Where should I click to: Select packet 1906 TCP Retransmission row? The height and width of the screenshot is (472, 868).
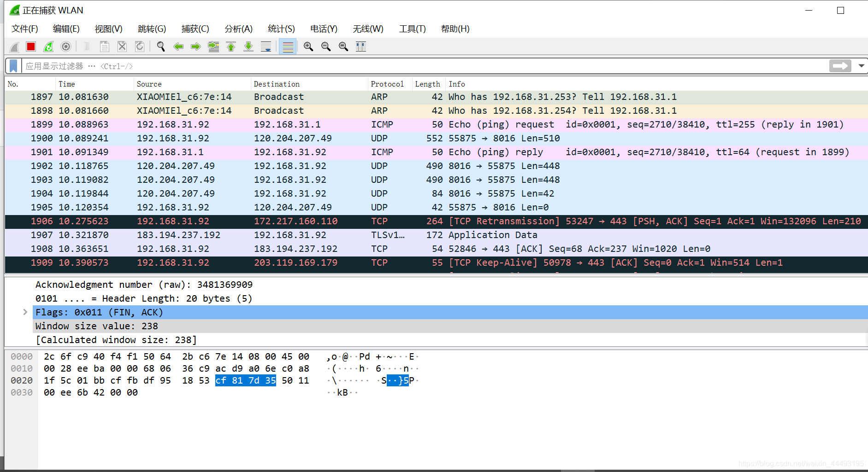coord(436,221)
